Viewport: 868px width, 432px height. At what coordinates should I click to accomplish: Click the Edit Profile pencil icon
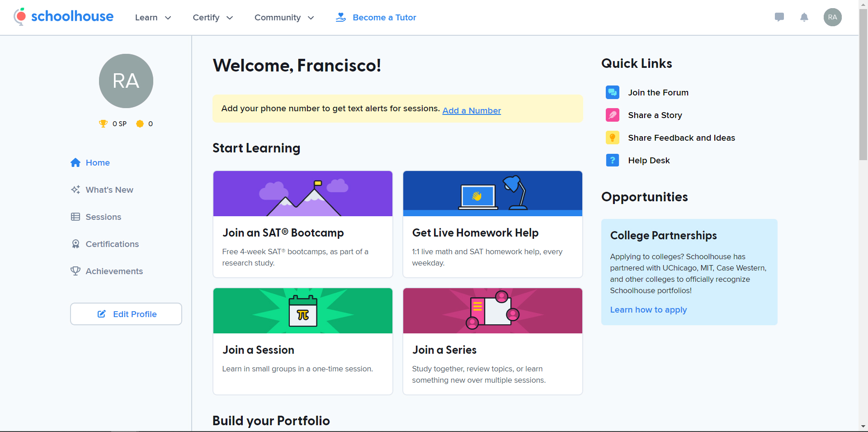(102, 314)
